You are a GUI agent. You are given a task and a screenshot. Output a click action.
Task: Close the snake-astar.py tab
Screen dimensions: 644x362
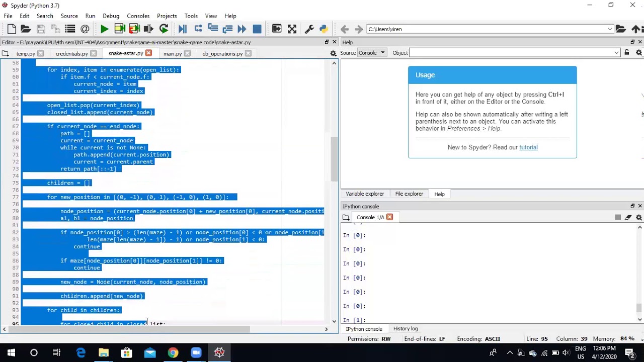coord(148,53)
